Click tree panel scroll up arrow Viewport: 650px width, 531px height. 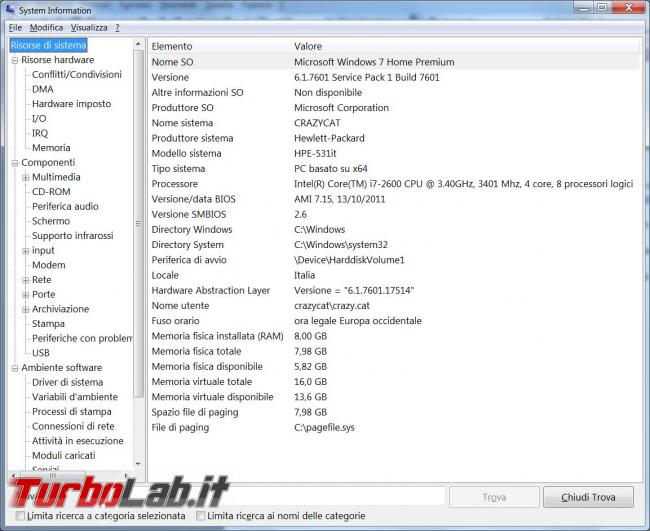coord(138,44)
